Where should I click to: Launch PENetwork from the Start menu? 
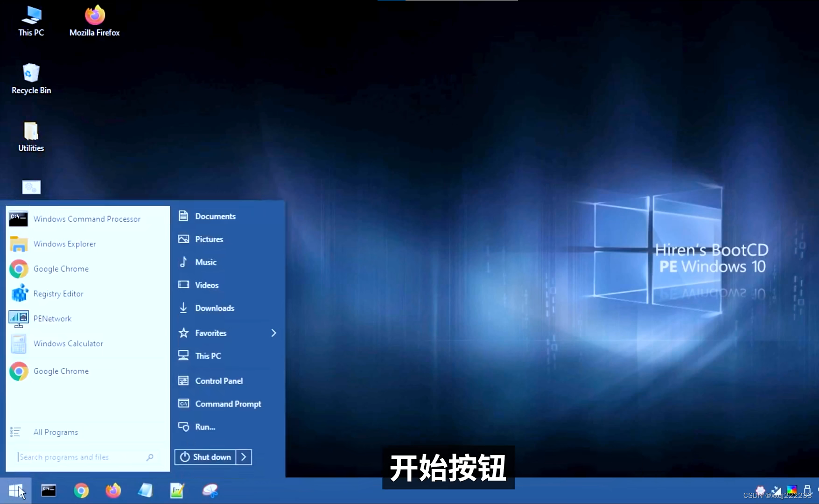(52, 318)
